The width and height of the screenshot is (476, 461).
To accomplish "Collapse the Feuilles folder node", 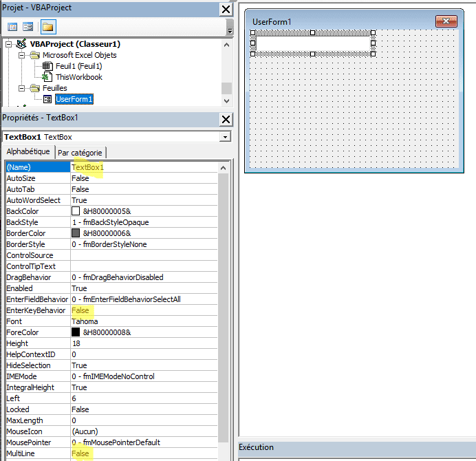I will 21,88.
